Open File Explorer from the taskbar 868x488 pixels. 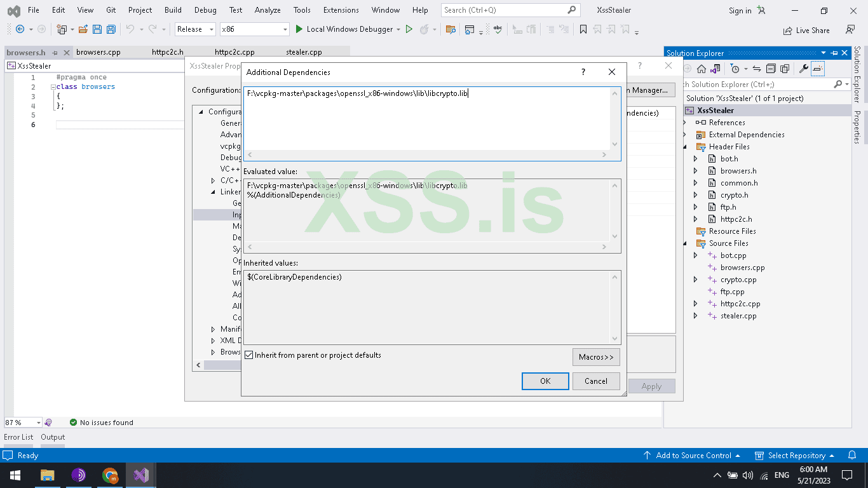(x=47, y=475)
